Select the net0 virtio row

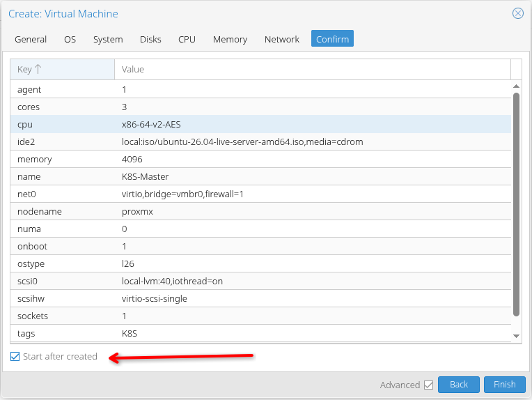tap(260, 194)
